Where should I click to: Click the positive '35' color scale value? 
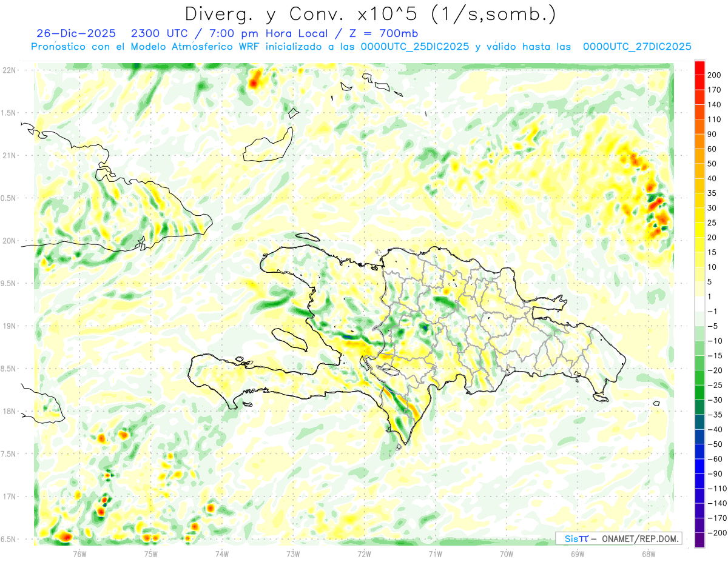(x=712, y=193)
